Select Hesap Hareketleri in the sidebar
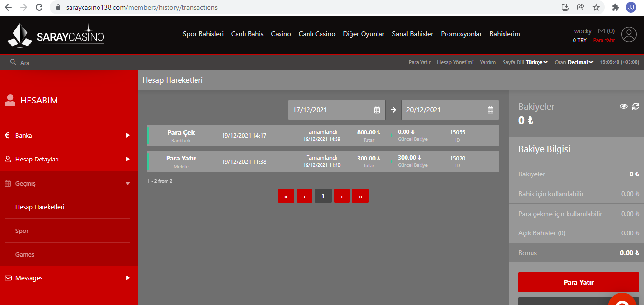 coord(40,207)
